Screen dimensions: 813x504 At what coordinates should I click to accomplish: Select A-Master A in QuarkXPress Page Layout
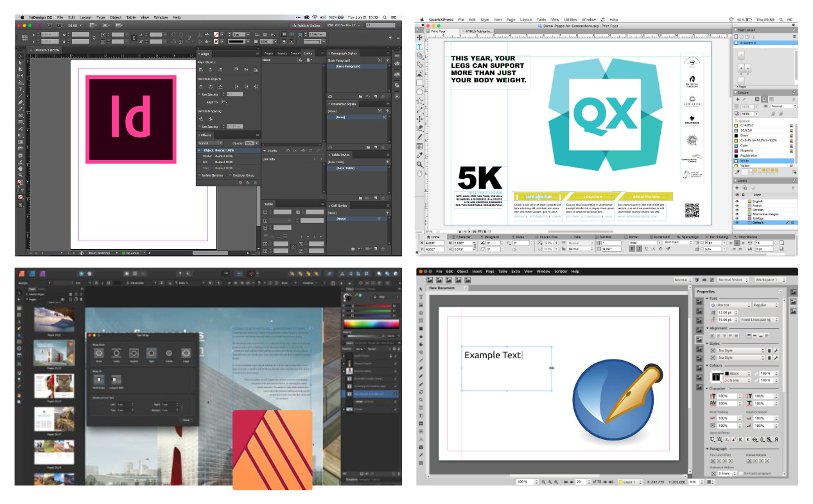tap(764, 43)
